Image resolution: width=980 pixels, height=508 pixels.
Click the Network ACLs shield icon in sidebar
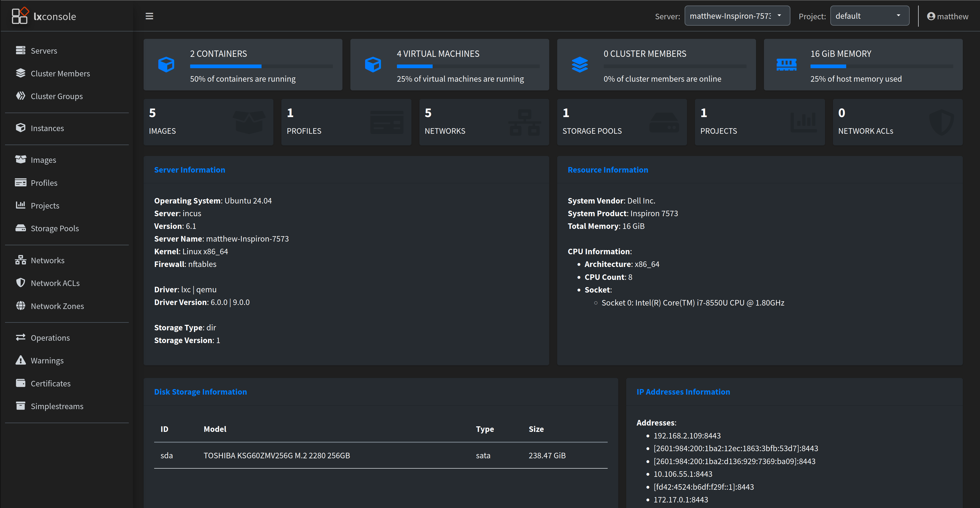(21, 283)
